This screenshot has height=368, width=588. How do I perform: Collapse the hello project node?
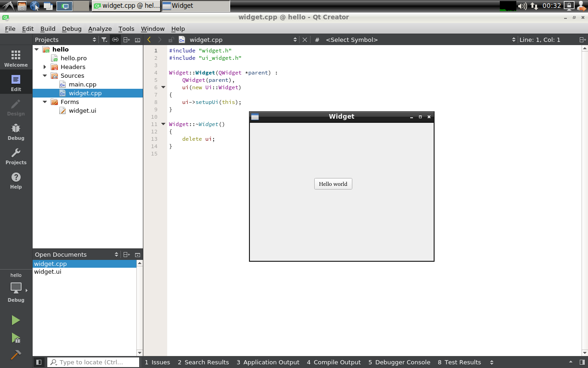point(37,49)
